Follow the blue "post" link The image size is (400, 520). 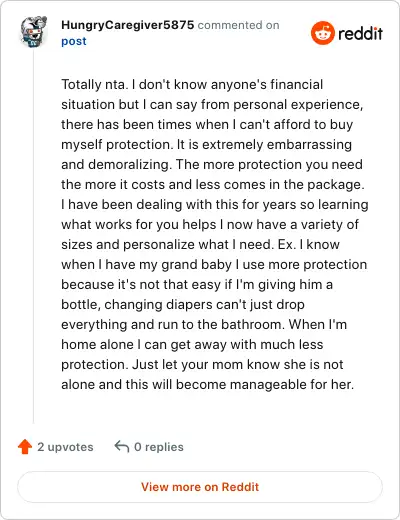(74, 41)
